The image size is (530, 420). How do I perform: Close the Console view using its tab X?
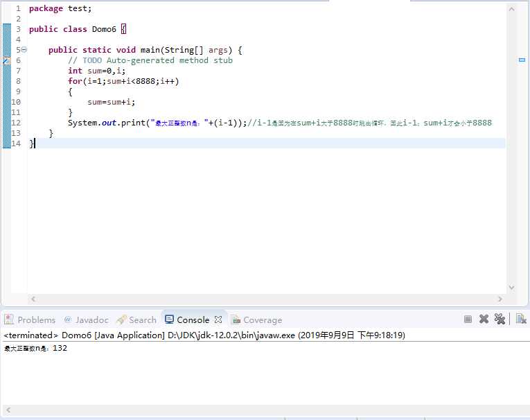click(218, 320)
